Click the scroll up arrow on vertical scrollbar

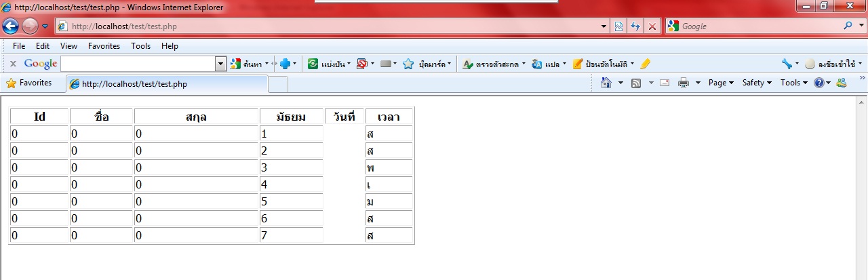tap(862, 103)
